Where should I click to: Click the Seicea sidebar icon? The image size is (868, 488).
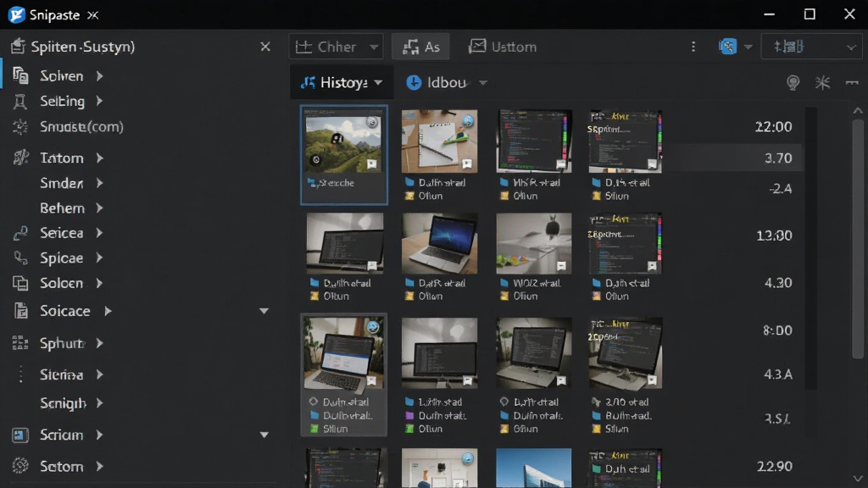coord(20,233)
